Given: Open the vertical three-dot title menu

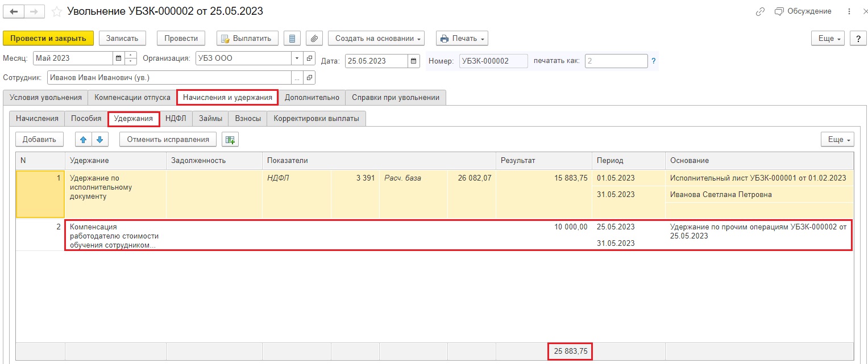Looking at the screenshot, I should point(849,11).
